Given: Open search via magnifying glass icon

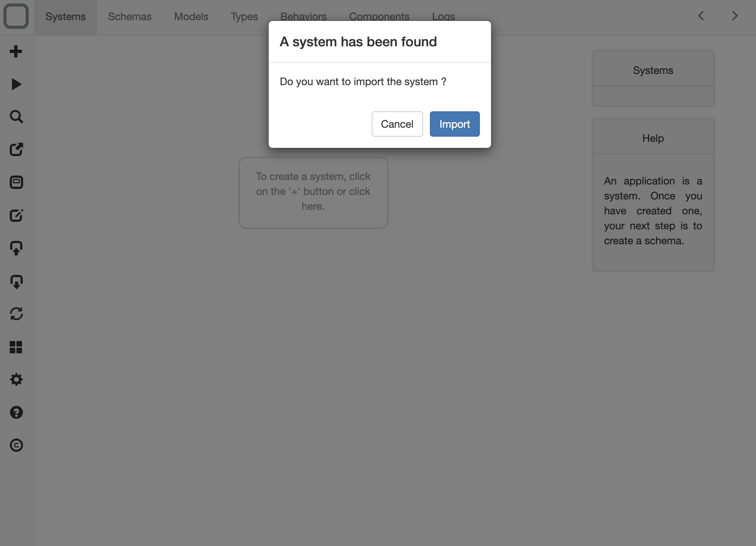Looking at the screenshot, I should click(16, 117).
